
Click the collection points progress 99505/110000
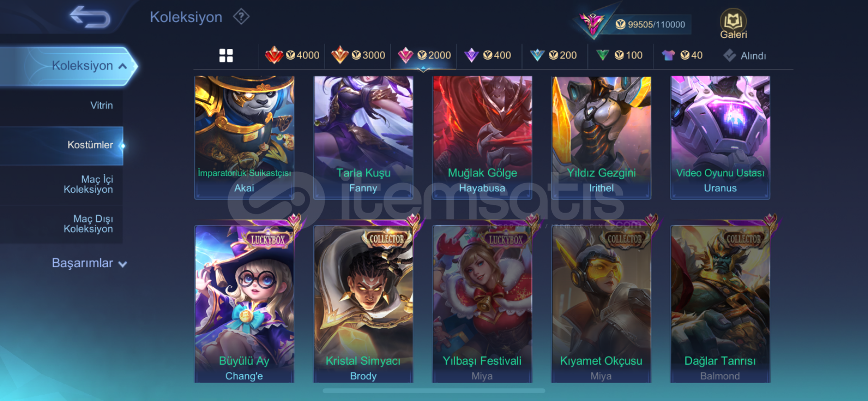[651, 24]
